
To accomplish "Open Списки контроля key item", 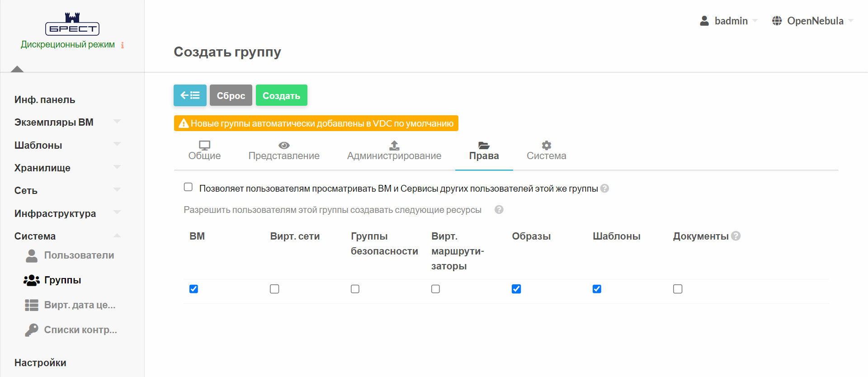I will (80, 330).
